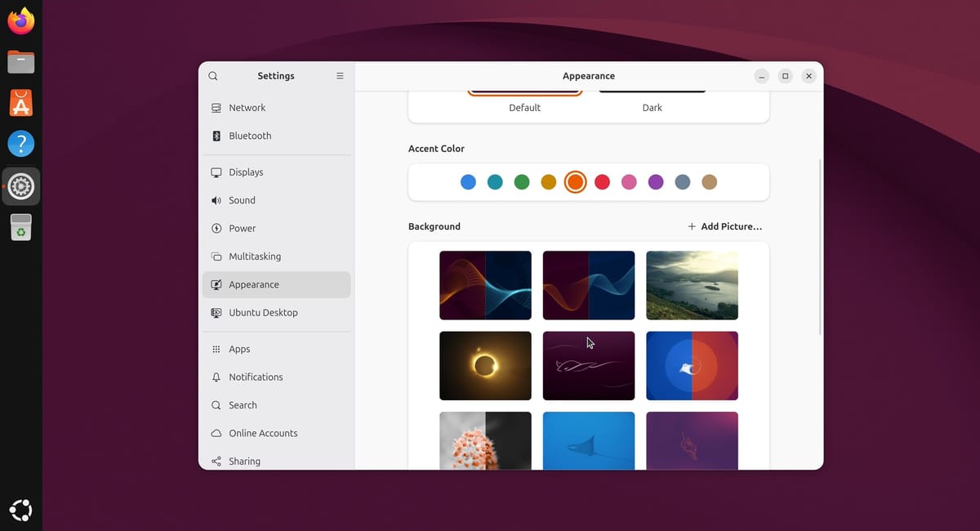Click the Multitasking icon in sidebar
The width and height of the screenshot is (980, 531).
coord(216,257)
